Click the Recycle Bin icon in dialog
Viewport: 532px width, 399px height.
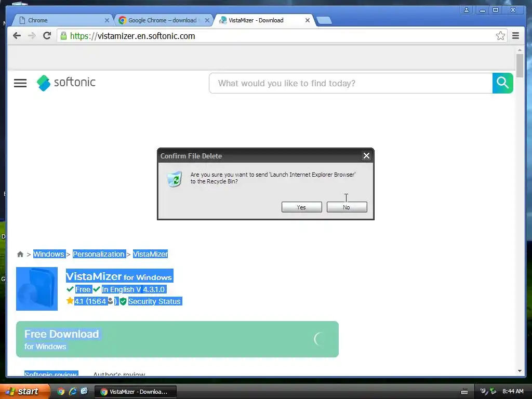pyautogui.click(x=175, y=179)
